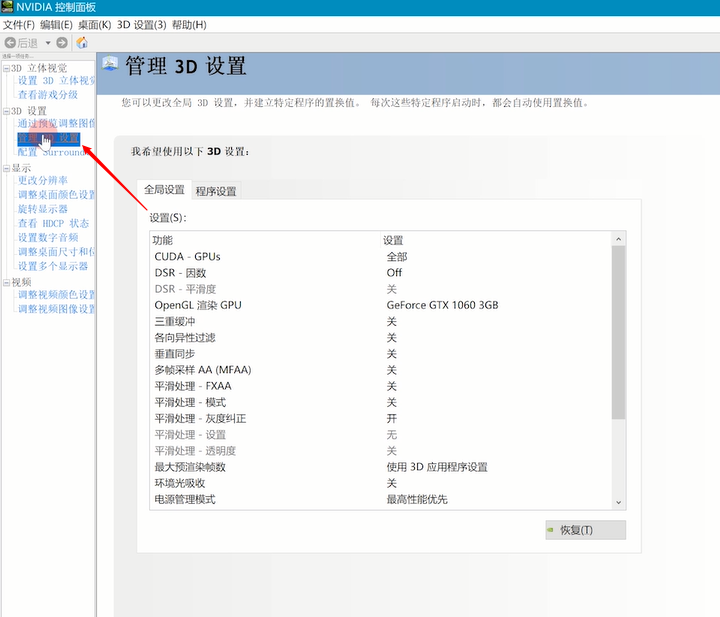
Task: Open 通过预览调整图像设置 link
Action: coord(56,123)
